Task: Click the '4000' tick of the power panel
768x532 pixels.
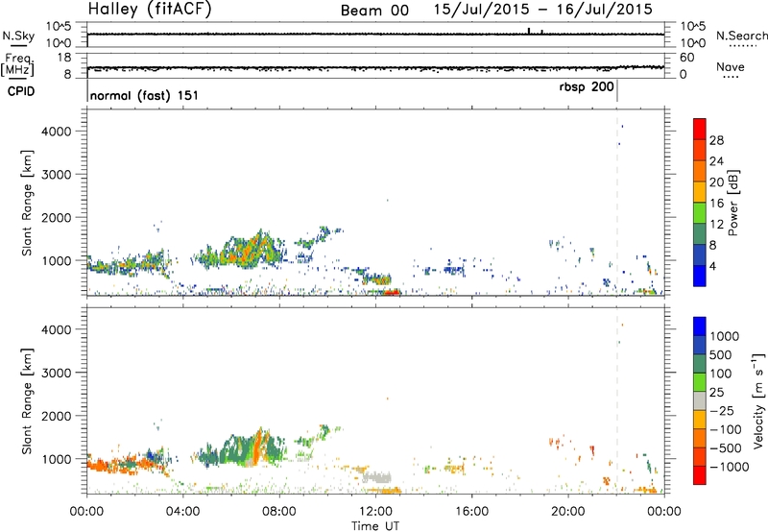Action: 56,132
